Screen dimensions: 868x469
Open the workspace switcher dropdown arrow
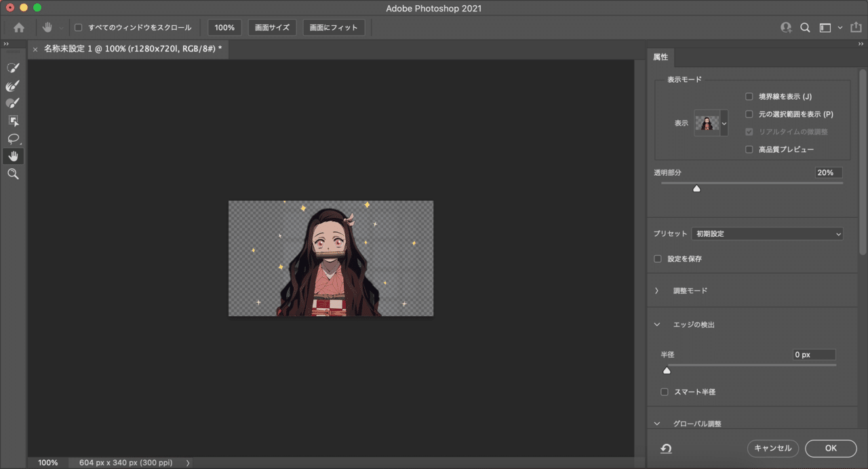[x=840, y=28]
